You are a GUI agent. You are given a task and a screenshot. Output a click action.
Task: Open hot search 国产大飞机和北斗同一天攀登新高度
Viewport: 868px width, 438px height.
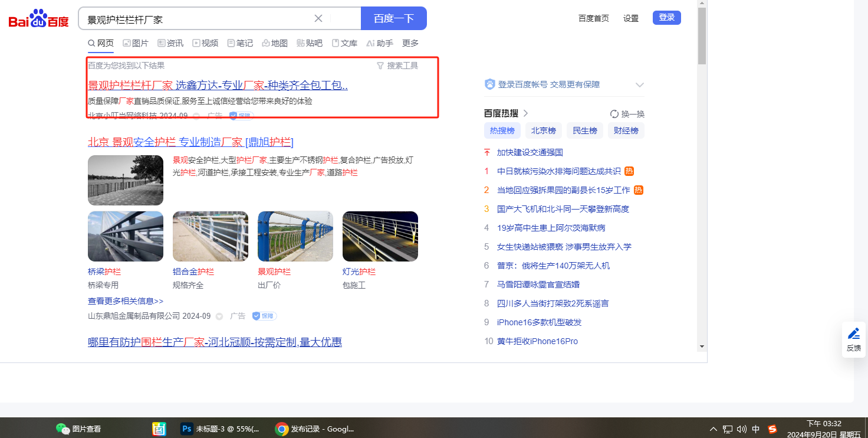563,209
